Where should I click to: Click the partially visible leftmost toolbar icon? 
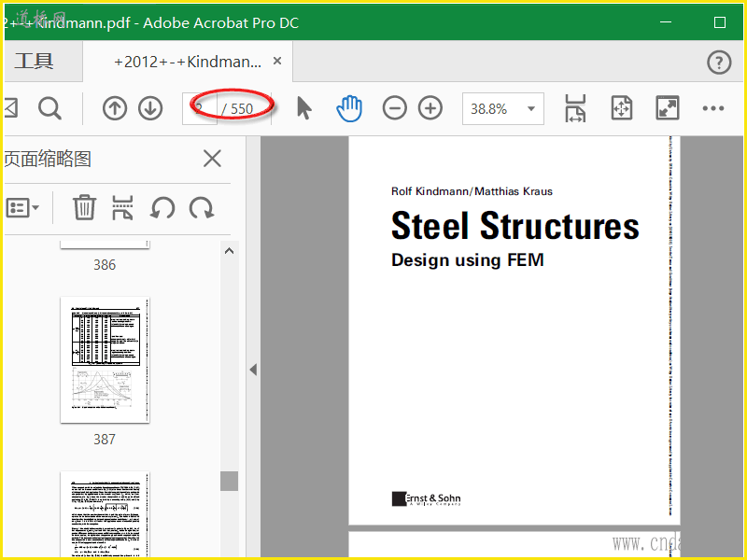(x=11, y=108)
